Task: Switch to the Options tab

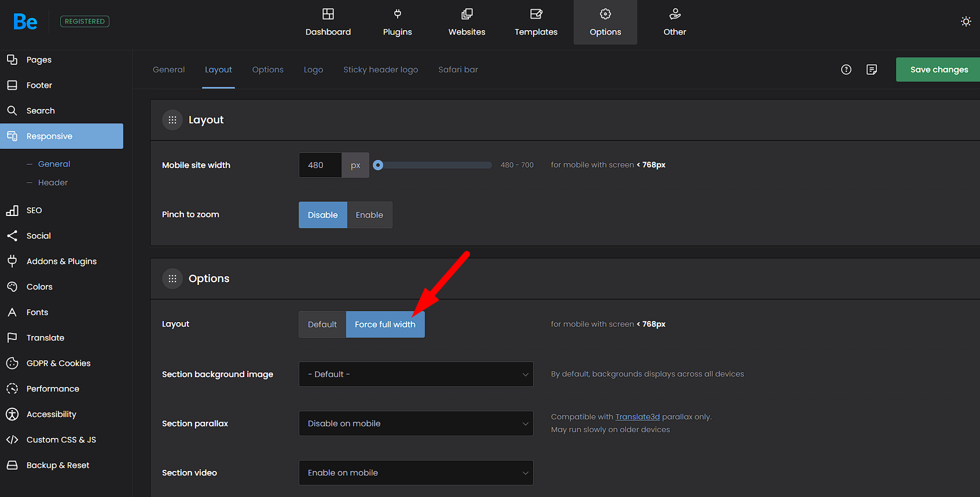Action: (x=268, y=70)
